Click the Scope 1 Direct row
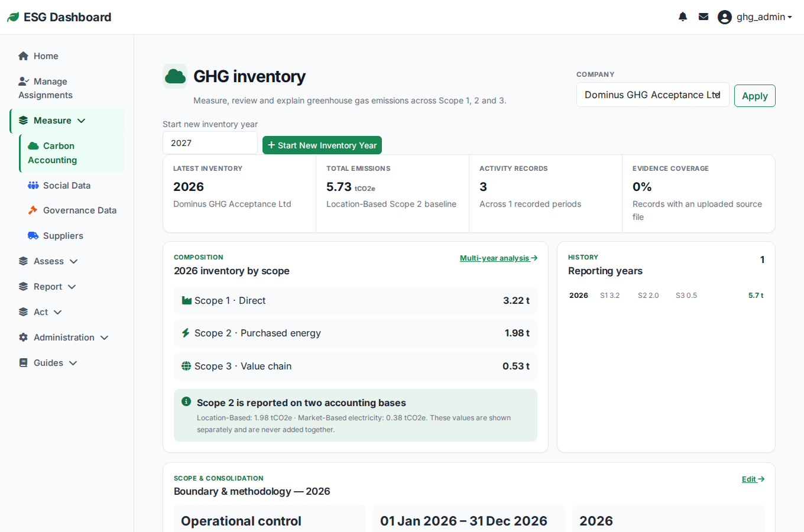 click(355, 300)
